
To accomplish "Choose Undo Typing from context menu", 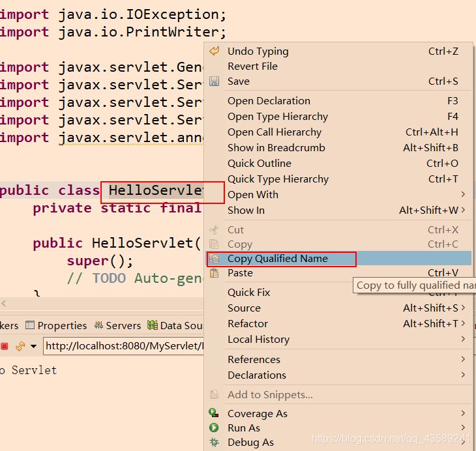I will pos(338,51).
